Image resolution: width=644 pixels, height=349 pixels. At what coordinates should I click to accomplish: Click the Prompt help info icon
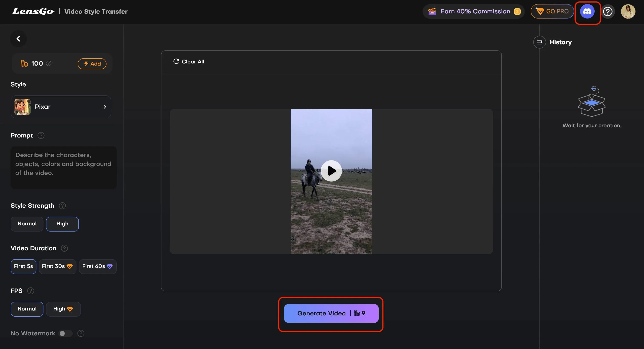[x=41, y=135]
